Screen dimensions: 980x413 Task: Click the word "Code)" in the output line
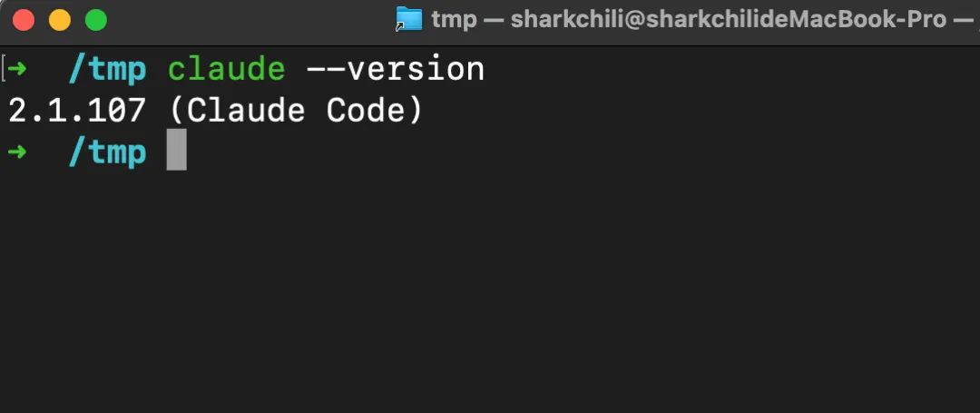tap(375, 112)
